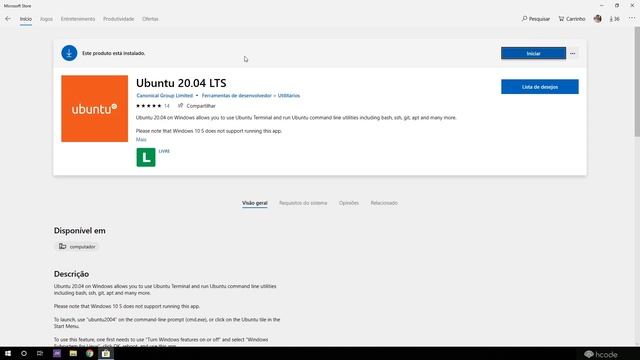The height and width of the screenshot is (360, 640).
Task: Open the Carrinho shopping cart
Action: 572,19
